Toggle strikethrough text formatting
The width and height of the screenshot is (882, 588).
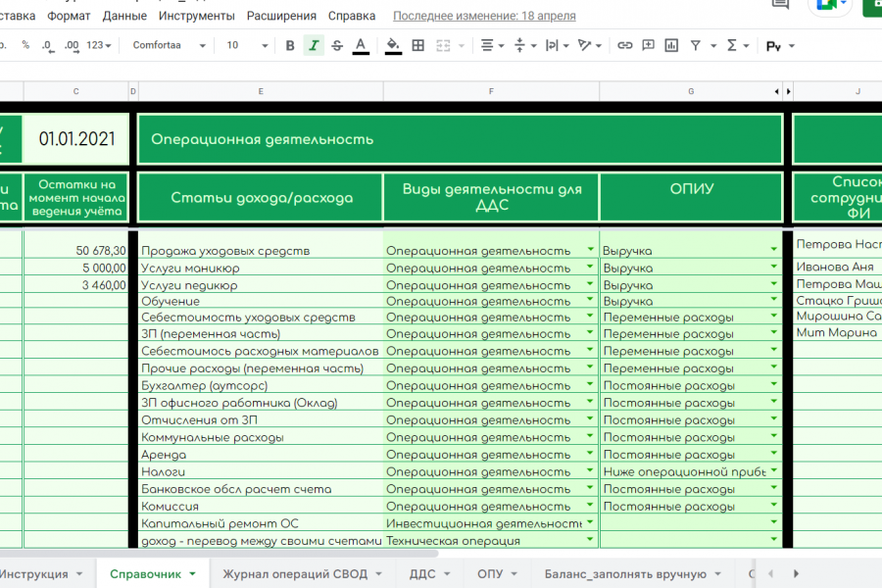(337, 46)
